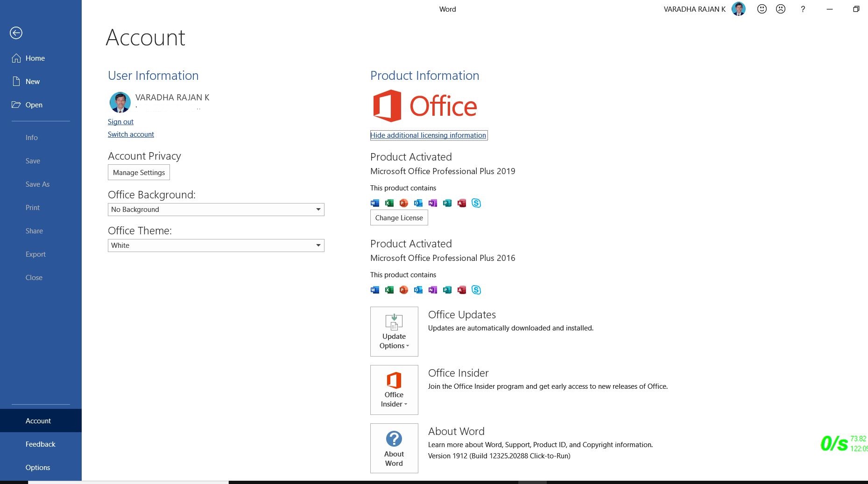Click Manage Settings button

coord(139,173)
